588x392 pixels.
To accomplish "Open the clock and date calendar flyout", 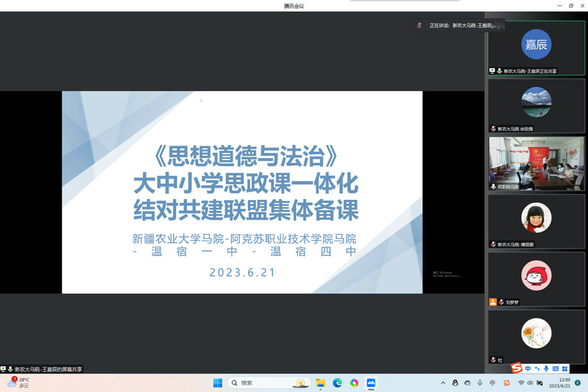I will point(564,382).
